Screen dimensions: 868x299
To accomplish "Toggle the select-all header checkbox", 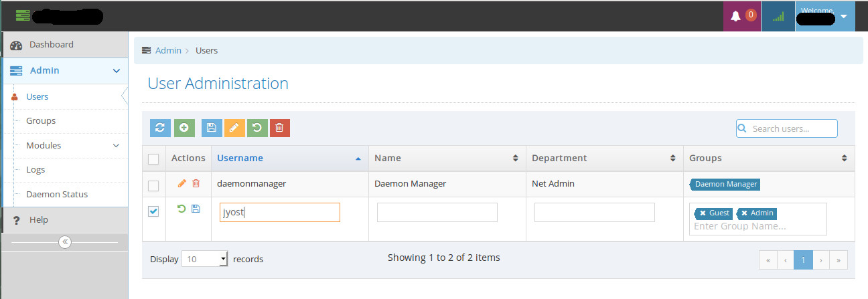I will click(153, 159).
